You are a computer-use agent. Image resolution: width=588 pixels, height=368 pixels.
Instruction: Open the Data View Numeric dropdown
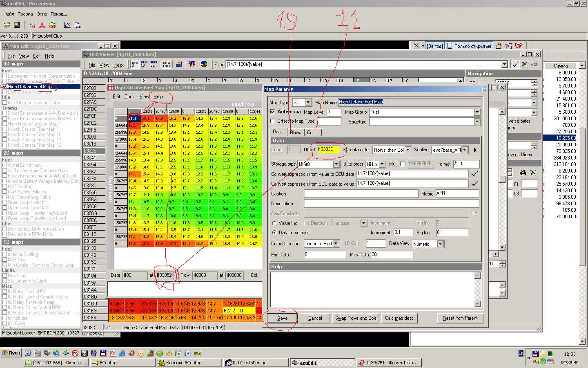click(440, 244)
